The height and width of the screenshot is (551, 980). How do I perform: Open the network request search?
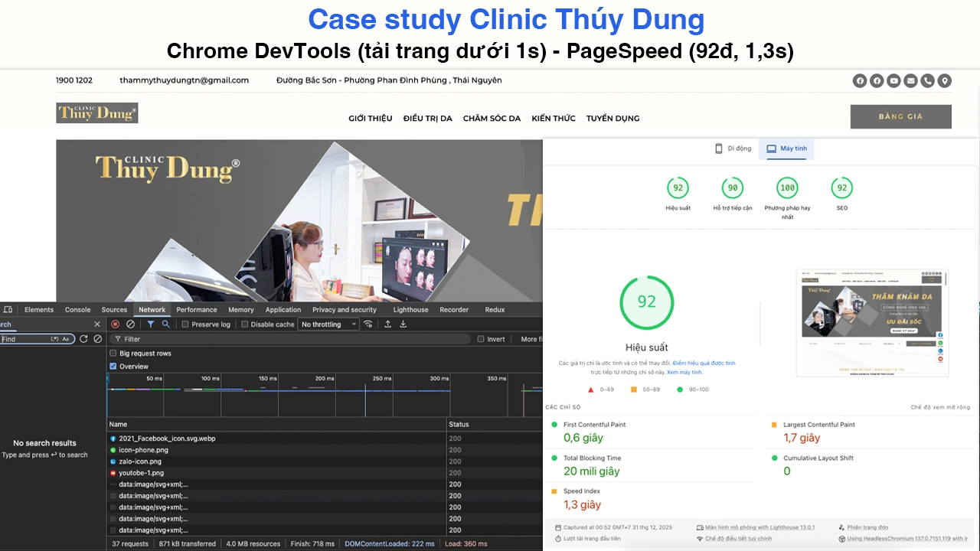click(x=165, y=324)
